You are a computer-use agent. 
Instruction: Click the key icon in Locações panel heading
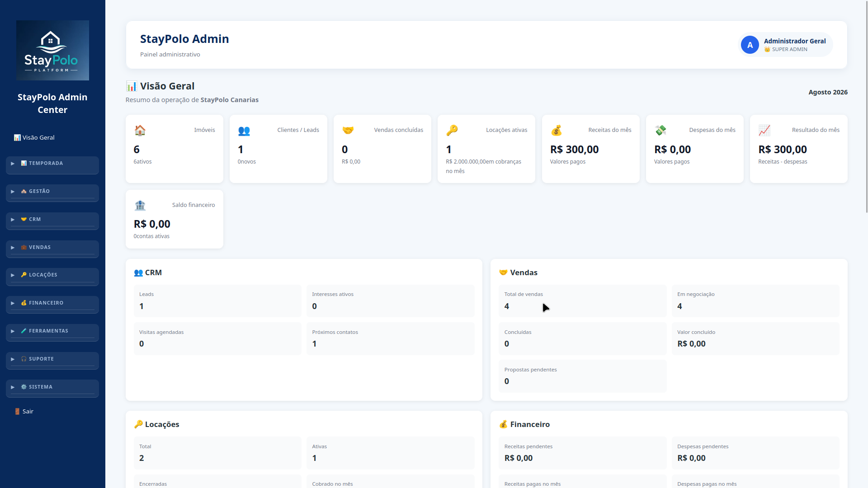tap(138, 424)
